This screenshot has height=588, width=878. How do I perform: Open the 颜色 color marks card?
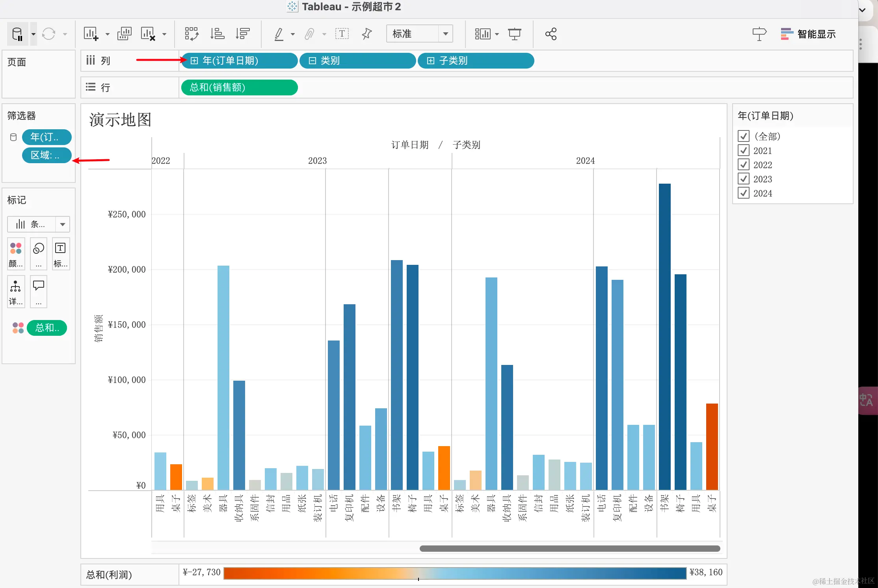pyautogui.click(x=16, y=253)
